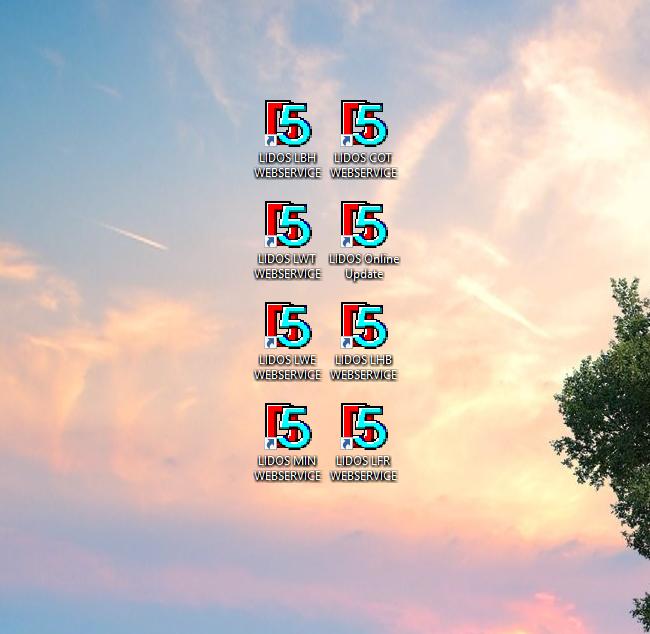The image size is (650, 634).
Task: Select the LIDOS MIN WEBSERVICE shortcut icon
Action: click(x=288, y=426)
